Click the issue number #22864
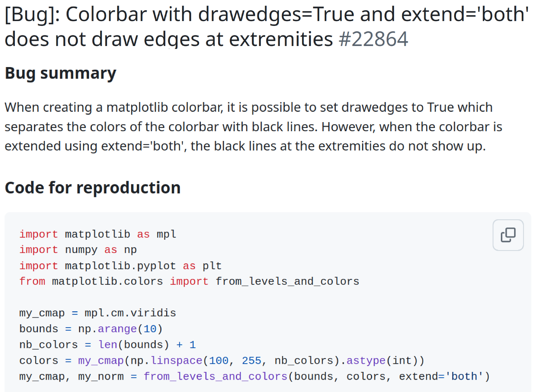 (x=373, y=40)
